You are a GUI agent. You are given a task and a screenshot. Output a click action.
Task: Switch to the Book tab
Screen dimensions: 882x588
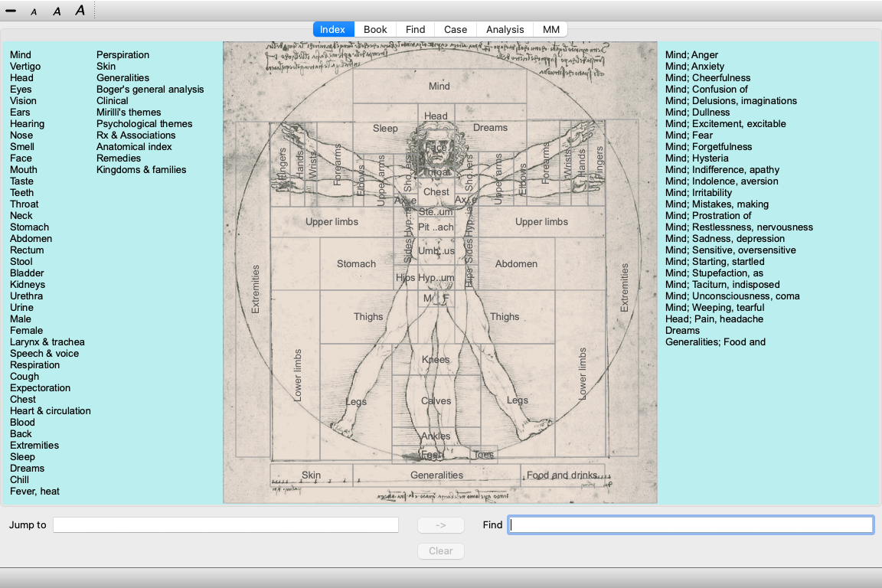point(375,29)
